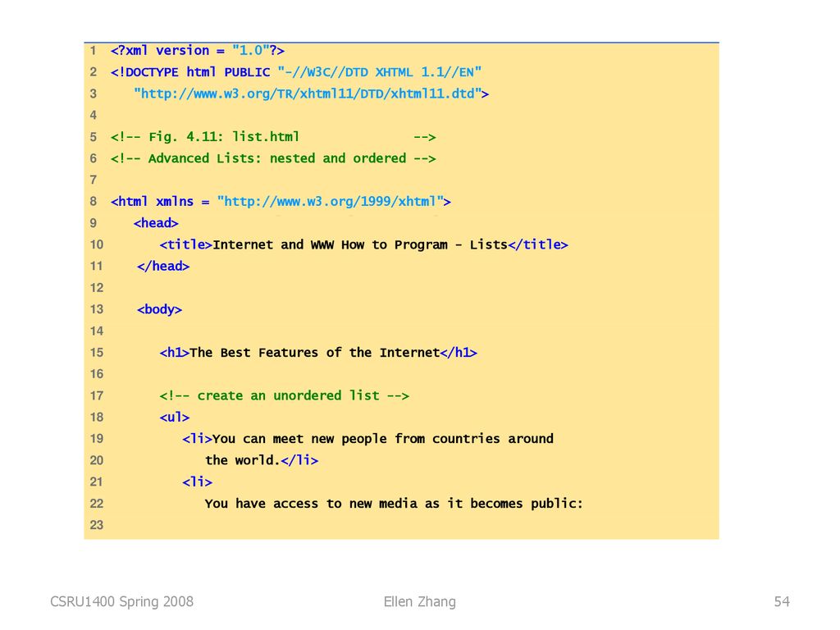
Task: Click the opening head tag
Action: pos(156,223)
